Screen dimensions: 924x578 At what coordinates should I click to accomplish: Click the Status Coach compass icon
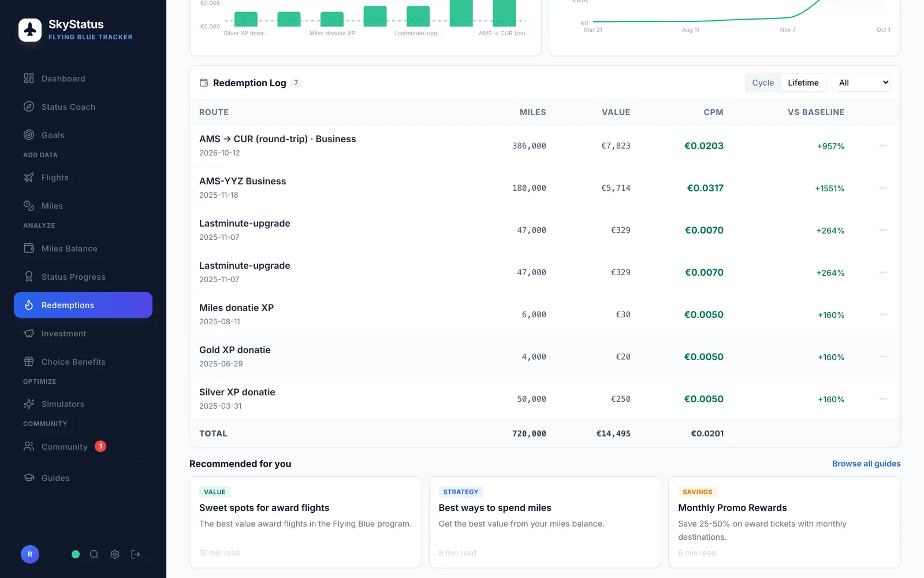click(x=29, y=106)
